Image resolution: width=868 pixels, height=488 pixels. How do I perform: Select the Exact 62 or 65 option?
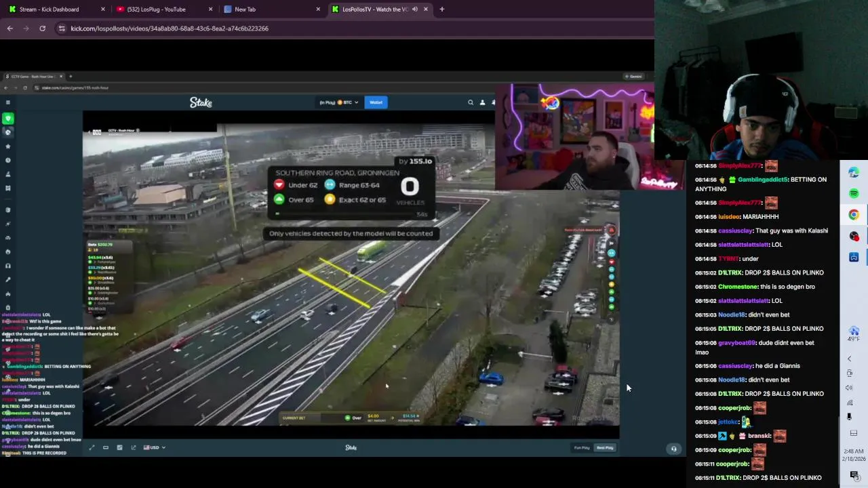coord(355,200)
